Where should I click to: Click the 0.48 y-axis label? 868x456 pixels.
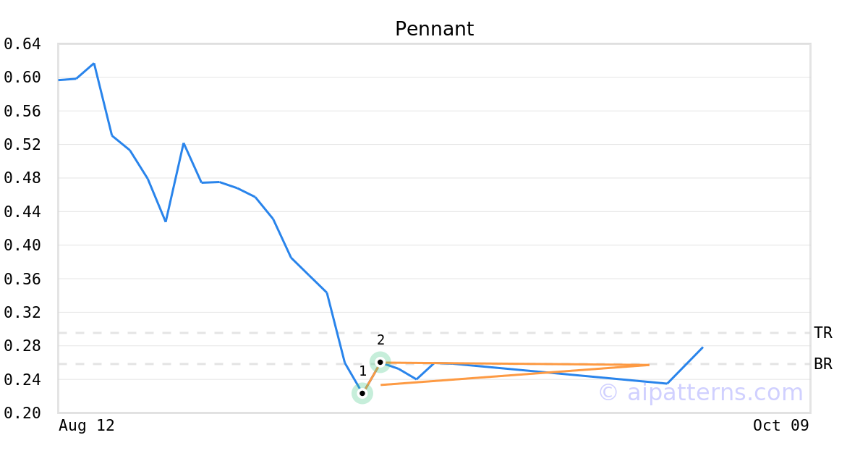pyautogui.click(x=22, y=178)
